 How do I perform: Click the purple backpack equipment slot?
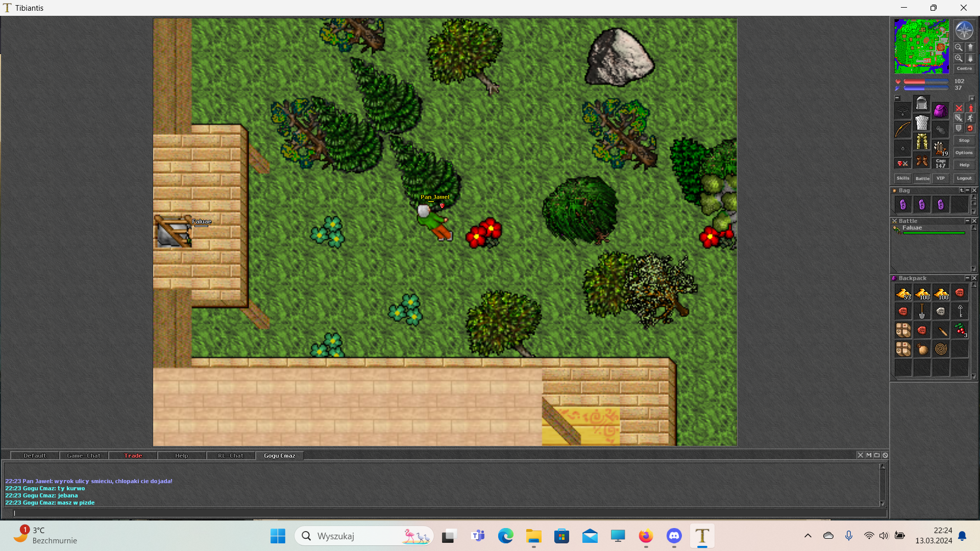coord(940,111)
